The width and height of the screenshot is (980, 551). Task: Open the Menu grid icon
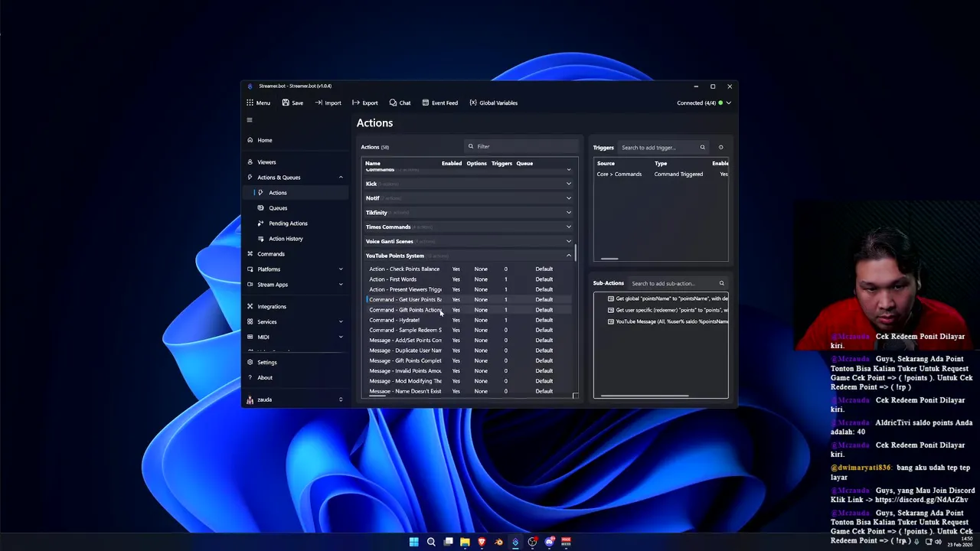point(250,103)
